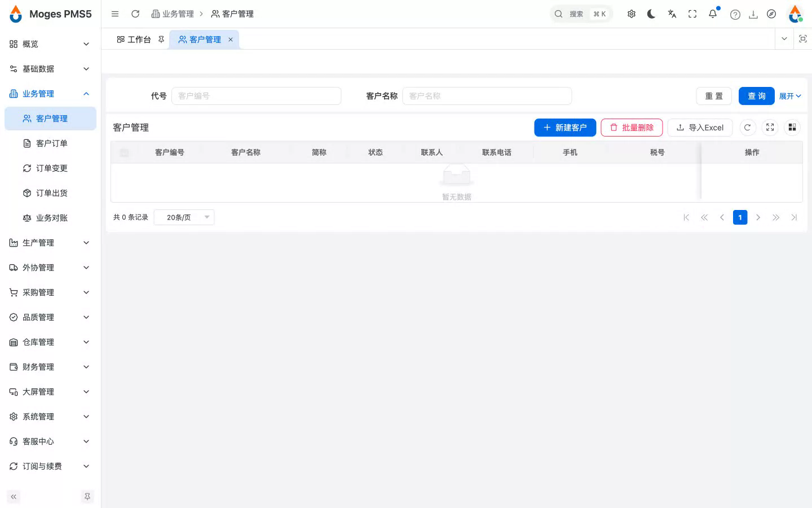The height and width of the screenshot is (508, 812).
Task: Expand the 生产管理 menu
Action: pos(51,243)
